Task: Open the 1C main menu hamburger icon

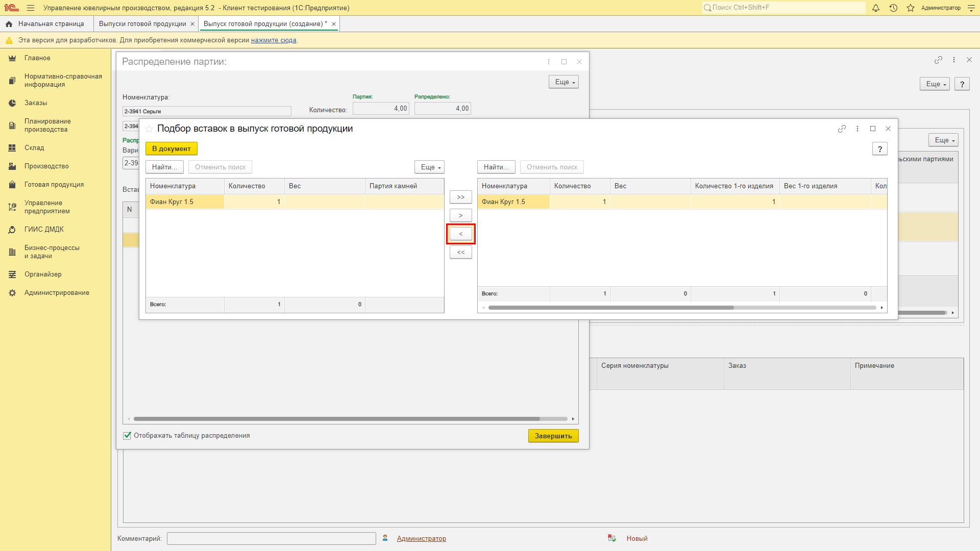Action: pos(31,8)
